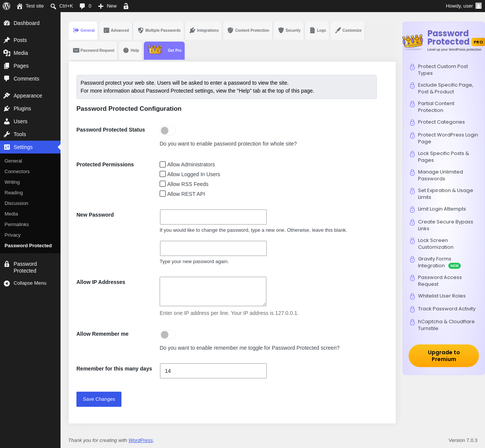Screen dimensions: 485x448
Task: Click the Whitelist User Roles pro feature
Action: point(441,296)
